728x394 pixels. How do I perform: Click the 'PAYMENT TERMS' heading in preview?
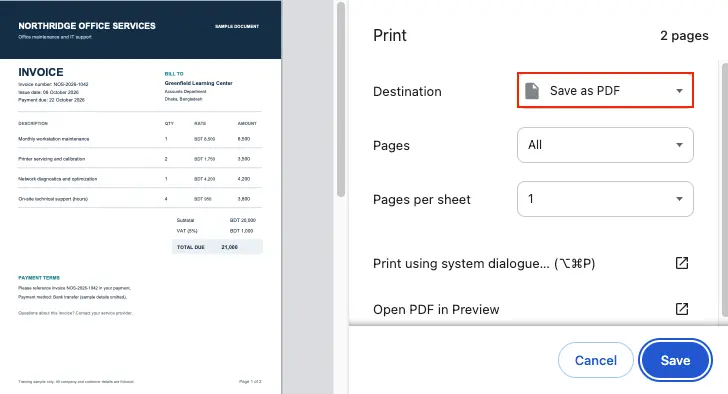tap(39, 278)
